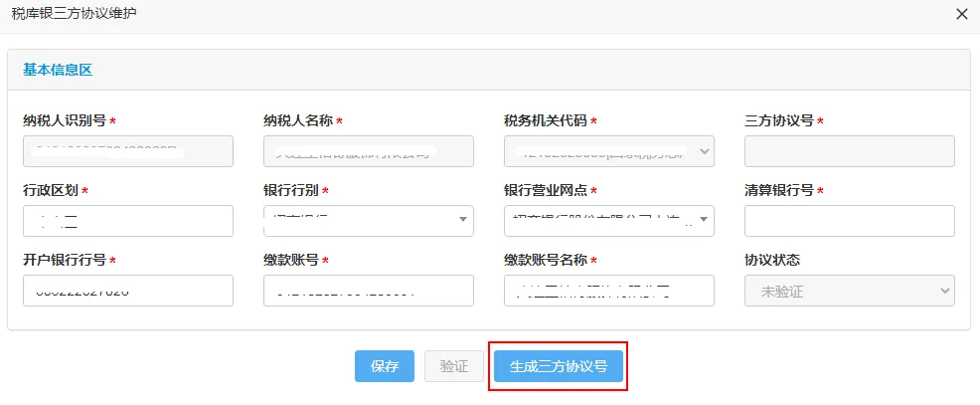980x405 pixels.
Task: Click the 基本信息区 section header
Action: 58,70
